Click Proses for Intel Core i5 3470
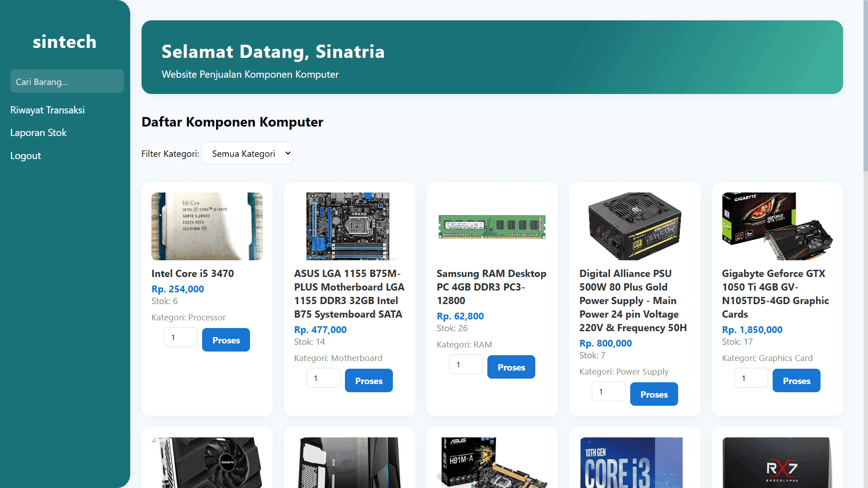 pos(226,340)
